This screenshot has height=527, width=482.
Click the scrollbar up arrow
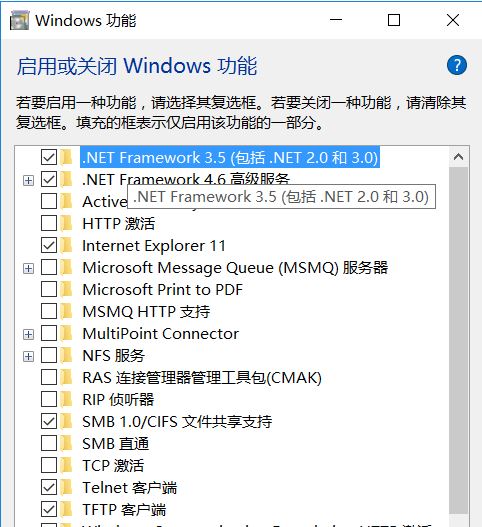tap(458, 157)
